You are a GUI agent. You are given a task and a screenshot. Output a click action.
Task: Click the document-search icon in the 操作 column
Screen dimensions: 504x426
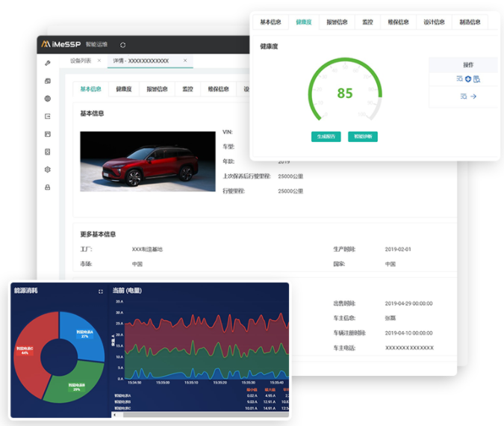pos(476,78)
